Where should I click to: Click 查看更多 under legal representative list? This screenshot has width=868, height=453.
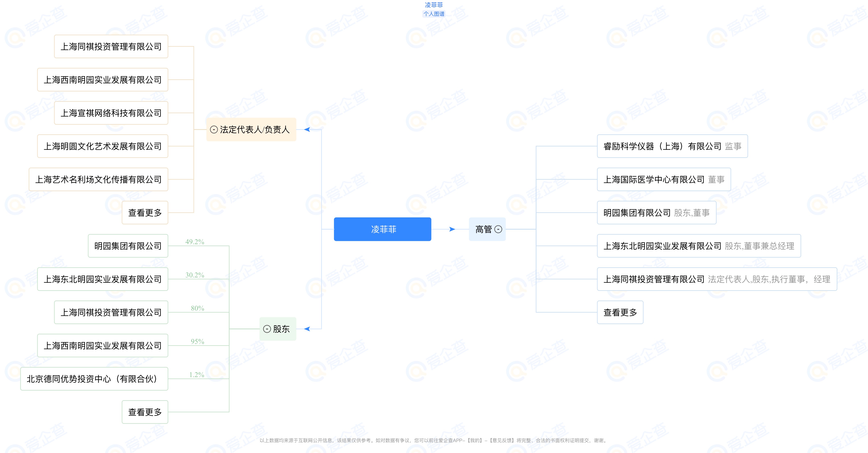pyautogui.click(x=145, y=213)
